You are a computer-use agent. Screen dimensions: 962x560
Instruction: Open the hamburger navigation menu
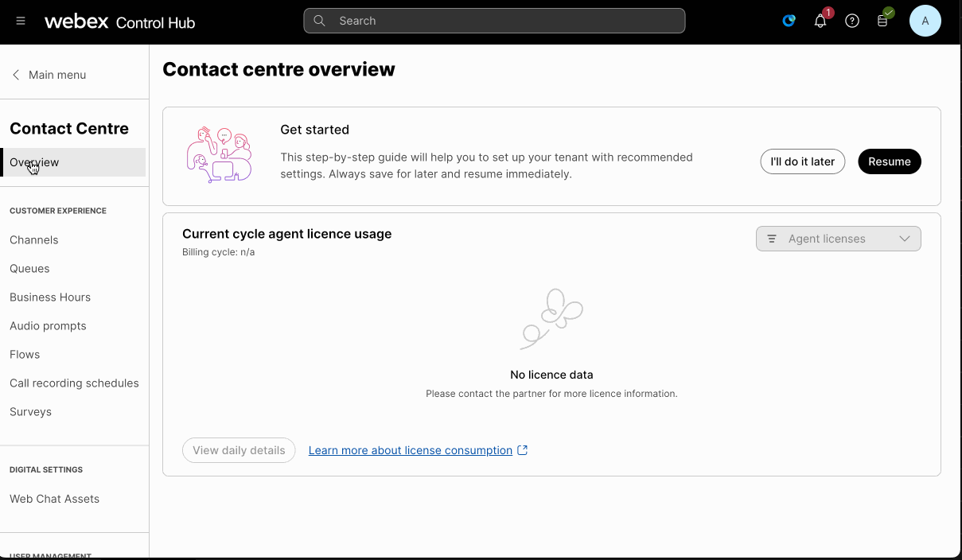point(21,21)
